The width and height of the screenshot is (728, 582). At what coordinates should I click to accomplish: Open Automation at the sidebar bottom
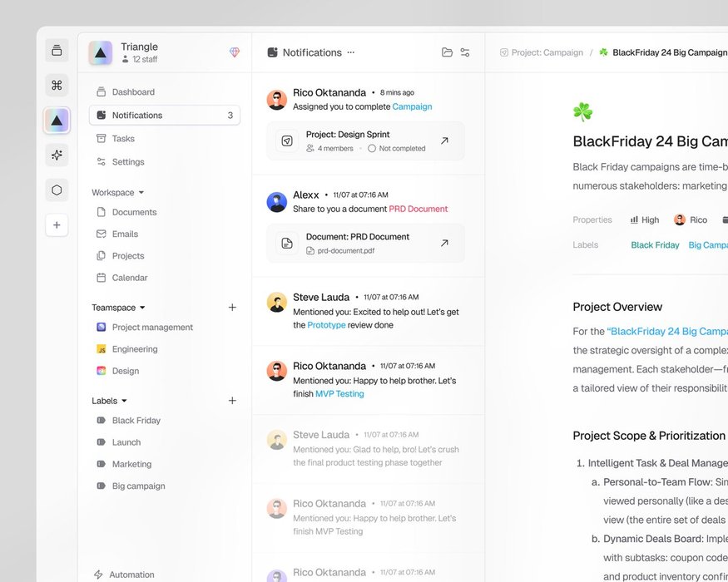tap(124, 575)
